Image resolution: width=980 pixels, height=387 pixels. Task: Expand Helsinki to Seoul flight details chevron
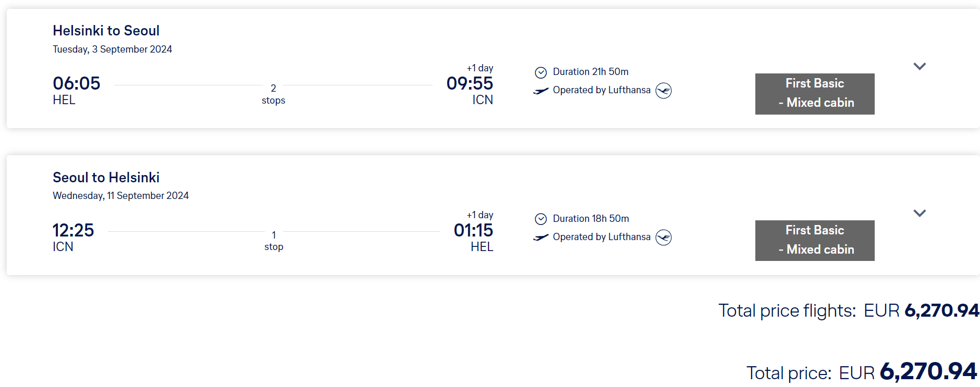[920, 66]
